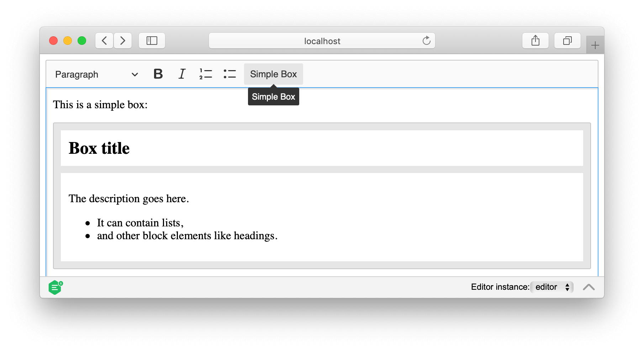Open the Safari sidebar

152,41
